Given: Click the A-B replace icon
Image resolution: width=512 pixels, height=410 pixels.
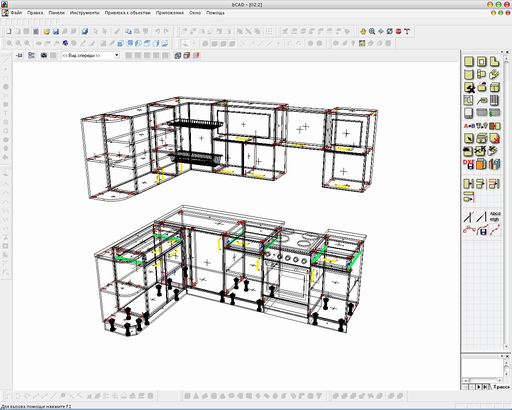Looking at the screenshot, I should [469, 126].
